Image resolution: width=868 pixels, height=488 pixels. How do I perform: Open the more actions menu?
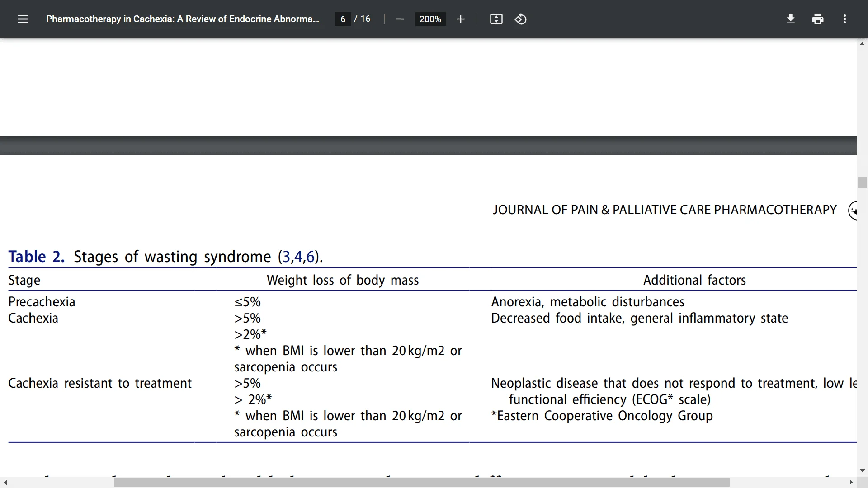click(845, 19)
